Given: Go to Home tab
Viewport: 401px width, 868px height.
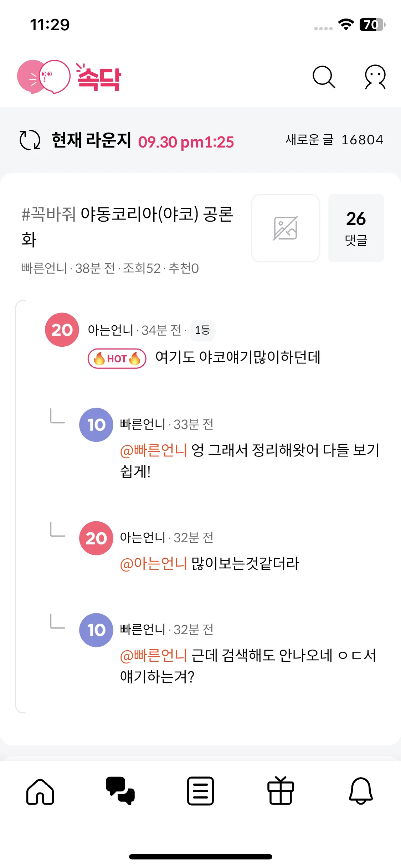Looking at the screenshot, I should tap(40, 791).
